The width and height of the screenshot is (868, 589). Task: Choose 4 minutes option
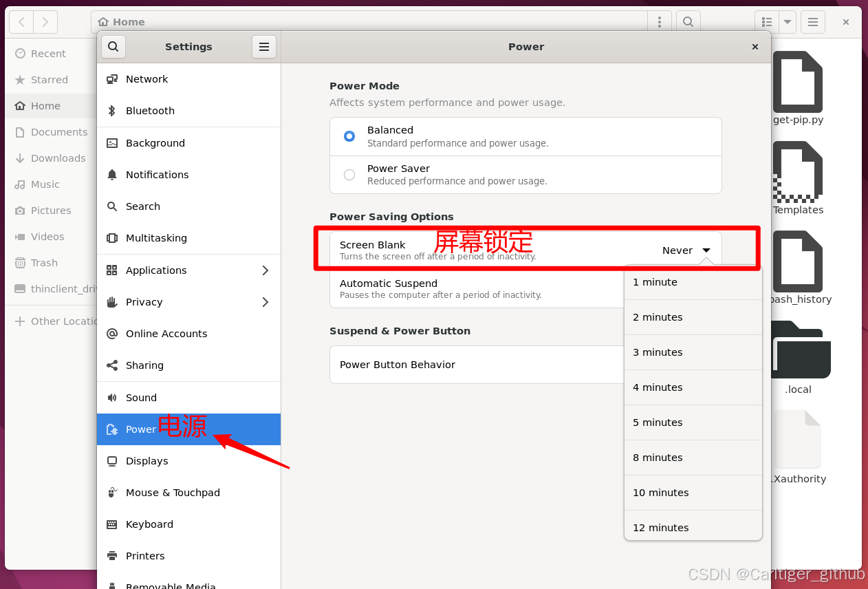[x=693, y=387]
